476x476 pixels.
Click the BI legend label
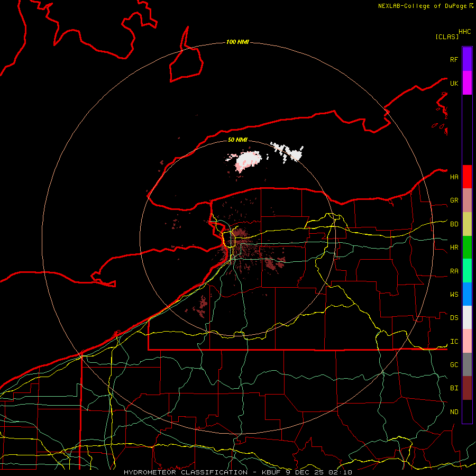point(454,388)
